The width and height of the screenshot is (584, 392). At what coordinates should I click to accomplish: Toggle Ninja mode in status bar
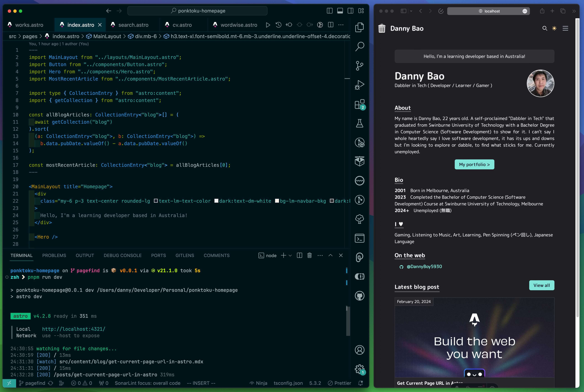pos(258,383)
